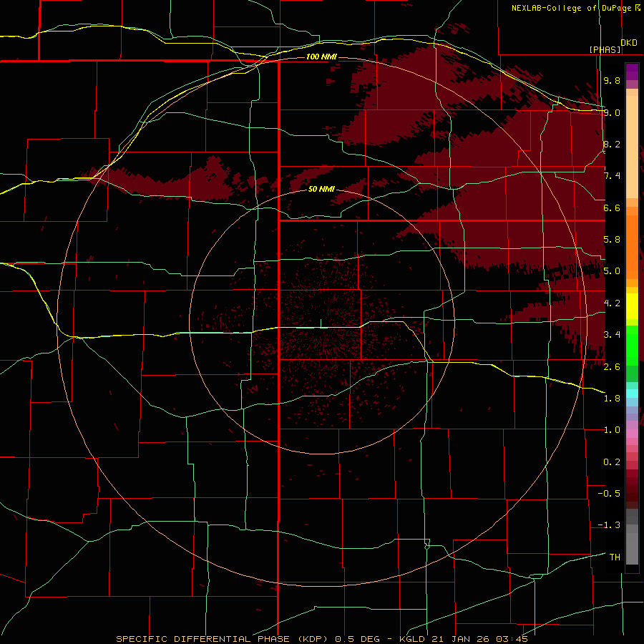Click the NEXLAB-College of DuPage label
644x644 pixels.
[x=571, y=8]
